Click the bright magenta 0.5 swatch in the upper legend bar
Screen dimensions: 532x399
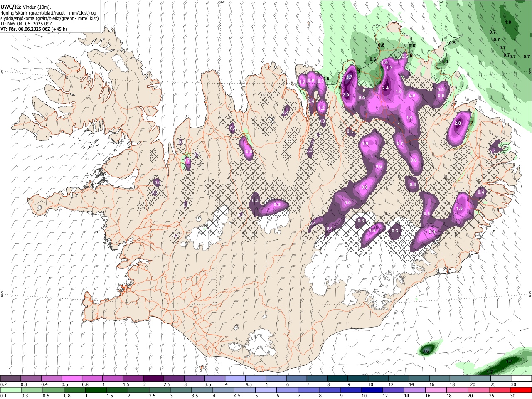pos(71,379)
